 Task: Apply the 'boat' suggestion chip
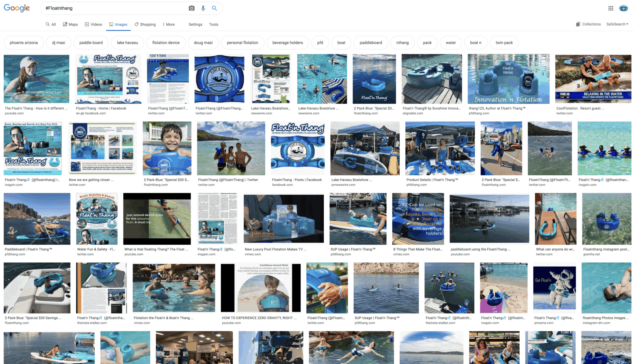tap(341, 43)
